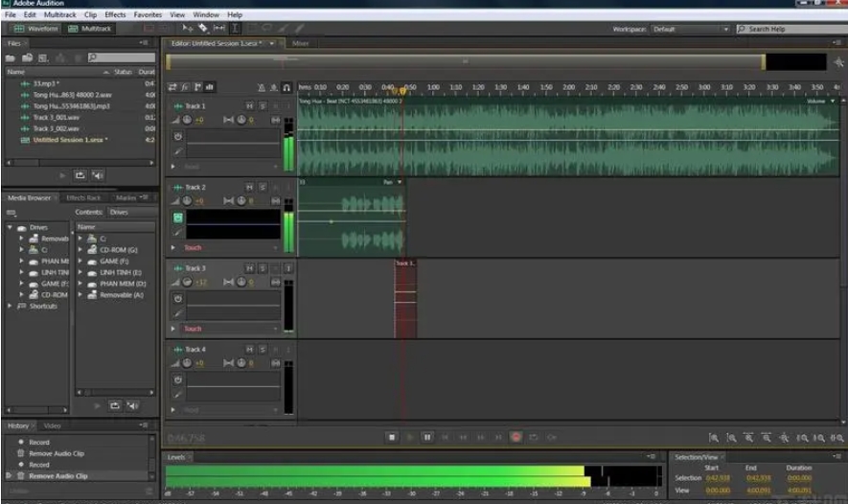Toggle Loop Playback in transport bar
Viewport: 848px width, 504px height.
click(x=534, y=437)
